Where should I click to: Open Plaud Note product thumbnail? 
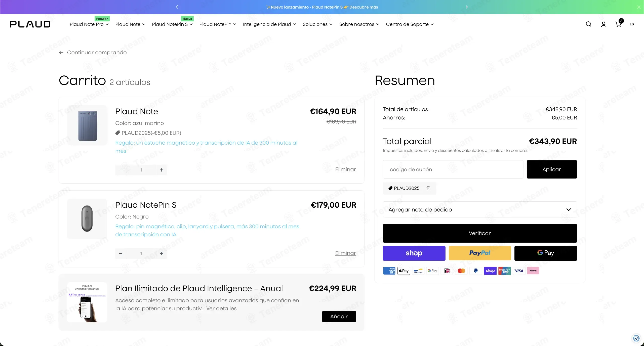(x=87, y=125)
